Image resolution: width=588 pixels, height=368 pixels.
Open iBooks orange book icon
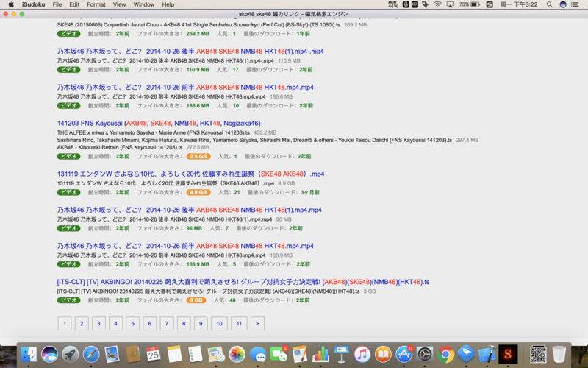(x=383, y=354)
